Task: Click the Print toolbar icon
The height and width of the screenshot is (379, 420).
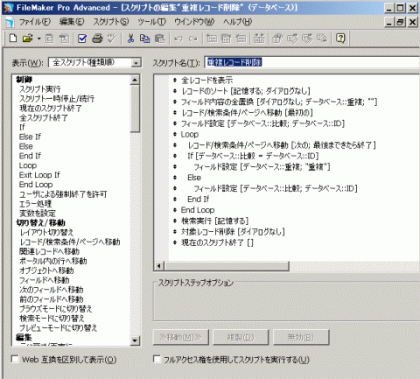Action: (97, 38)
